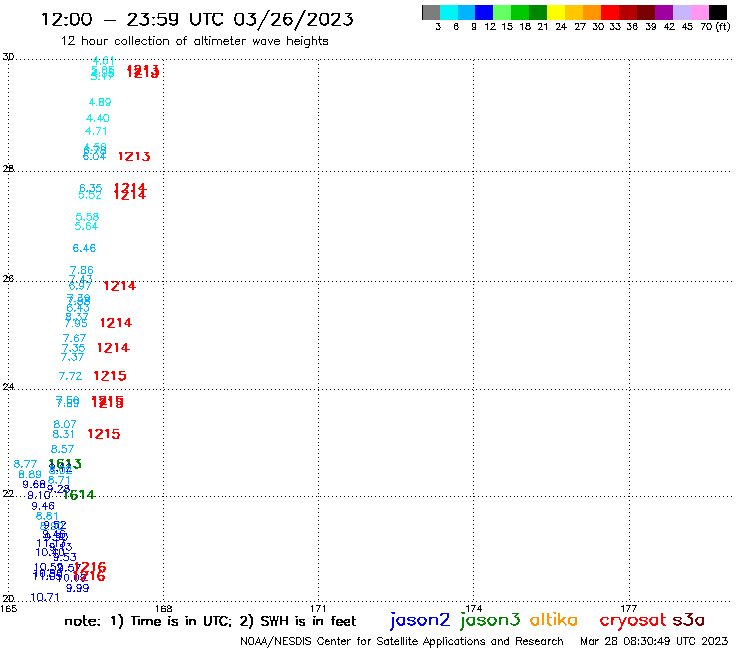The width and height of the screenshot is (740, 650).
Task: Click the Mar 28 08:30:49 UTC 2023 timestamp
Action: pyautogui.click(x=654, y=641)
